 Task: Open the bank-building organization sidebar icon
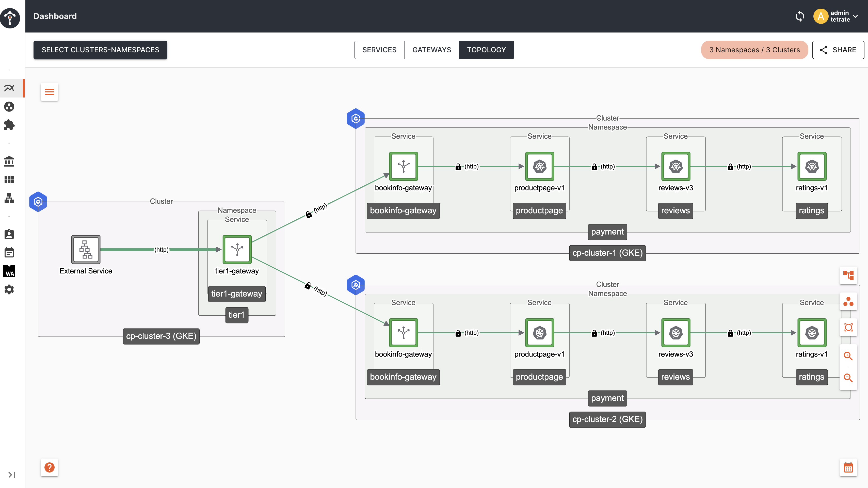(9, 161)
